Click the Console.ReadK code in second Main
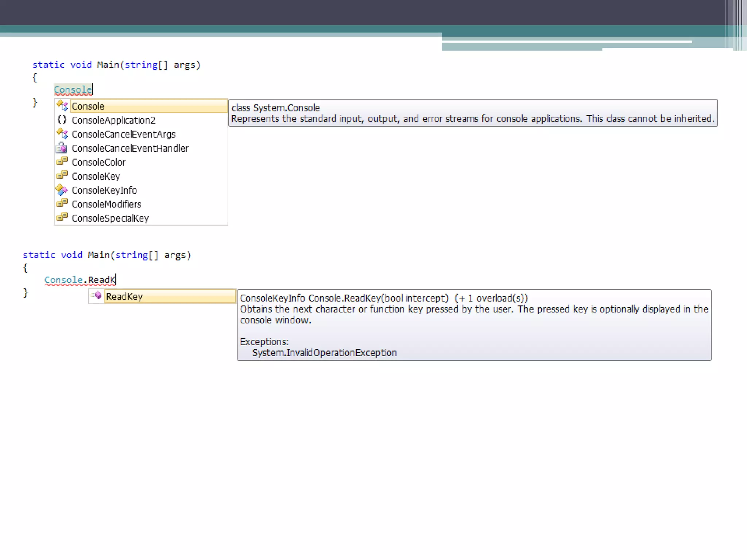Viewport: 747px width, 560px height. coord(80,280)
